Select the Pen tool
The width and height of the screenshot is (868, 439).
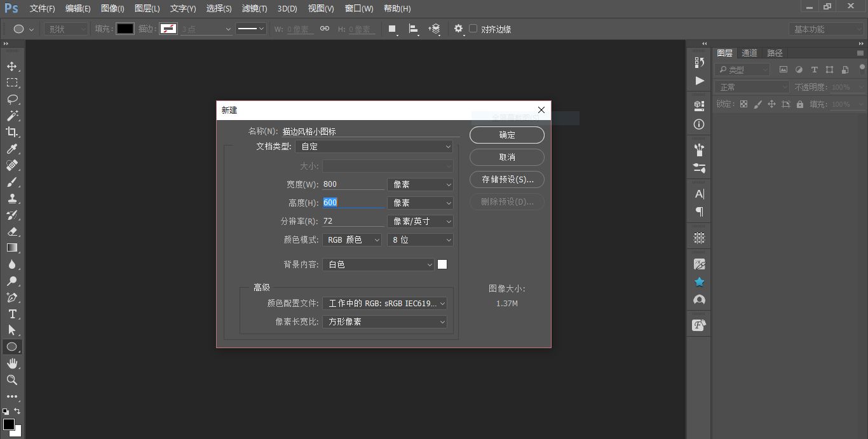pyautogui.click(x=12, y=297)
